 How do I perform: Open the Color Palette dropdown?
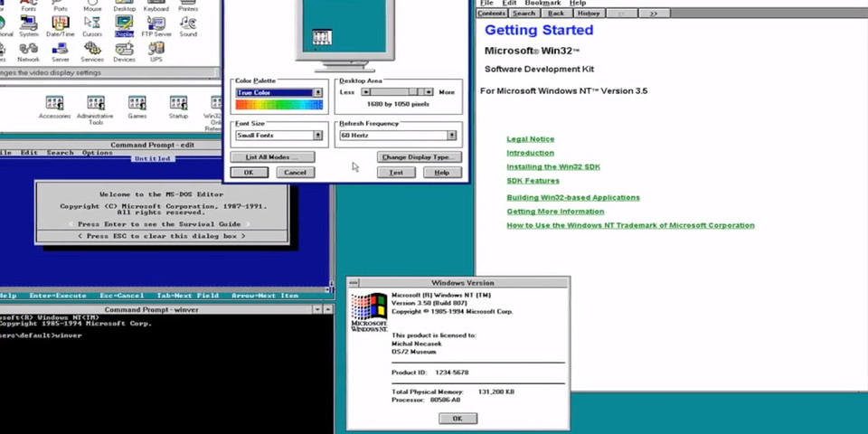pyautogui.click(x=317, y=93)
